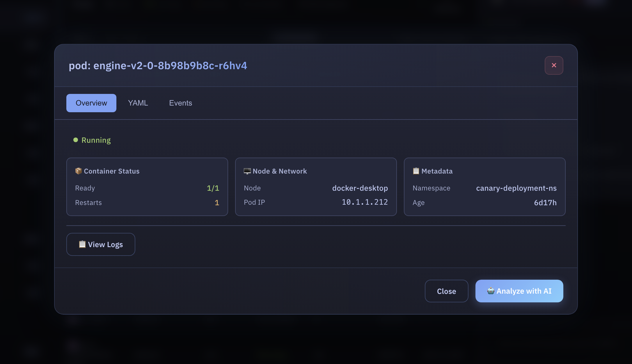Click the robot icon on Analyze button
Image resolution: width=632 pixels, height=364 pixels.
pos(491,291)
